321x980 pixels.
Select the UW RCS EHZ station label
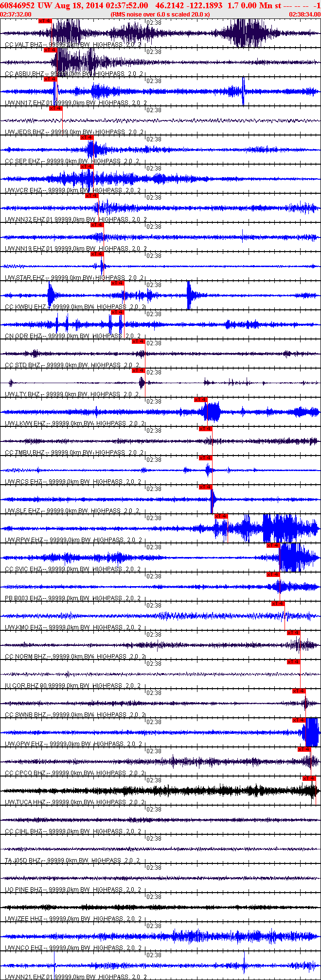[x=73, y=482]
